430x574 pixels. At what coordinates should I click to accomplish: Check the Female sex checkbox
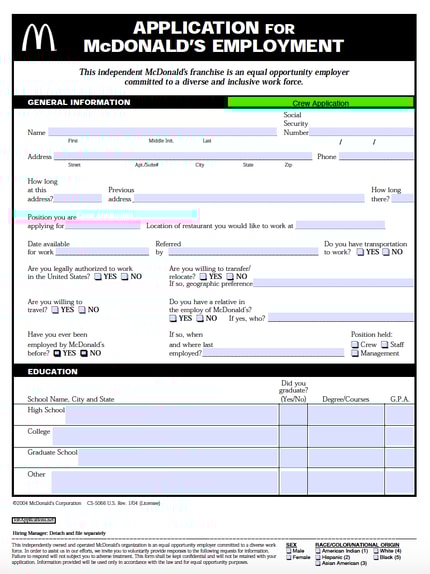(289, 558)
